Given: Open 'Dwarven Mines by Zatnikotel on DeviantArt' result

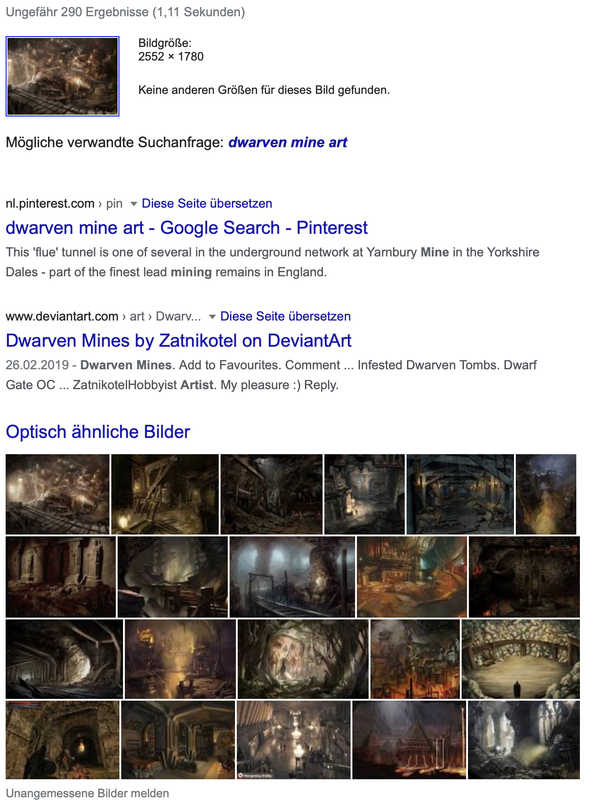Looking at the screenshot, I should point(179,340).
